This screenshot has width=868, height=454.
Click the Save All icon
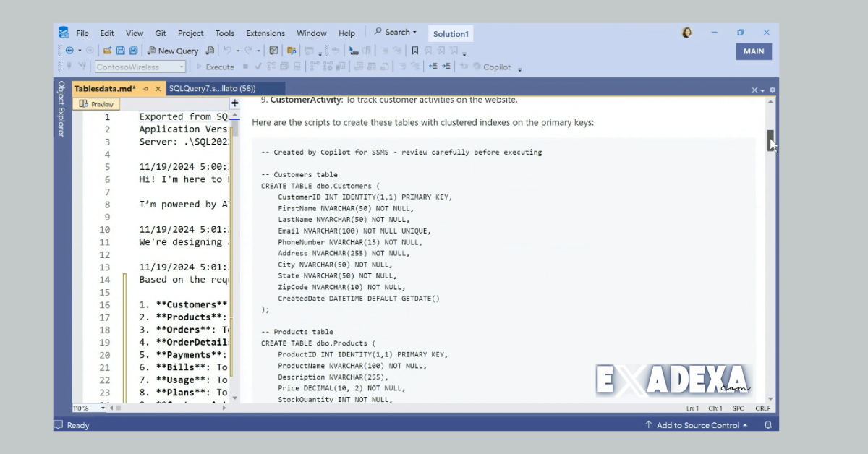pos(132,50)
